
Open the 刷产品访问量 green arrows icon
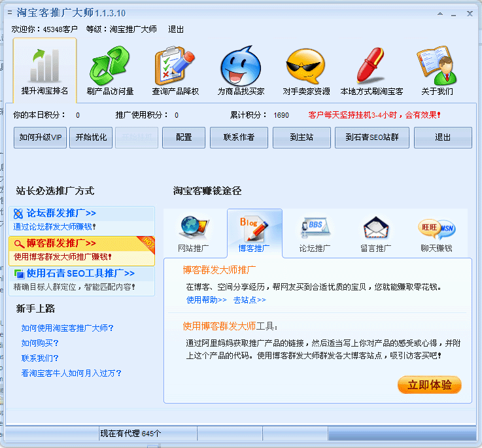coord(110,65)
